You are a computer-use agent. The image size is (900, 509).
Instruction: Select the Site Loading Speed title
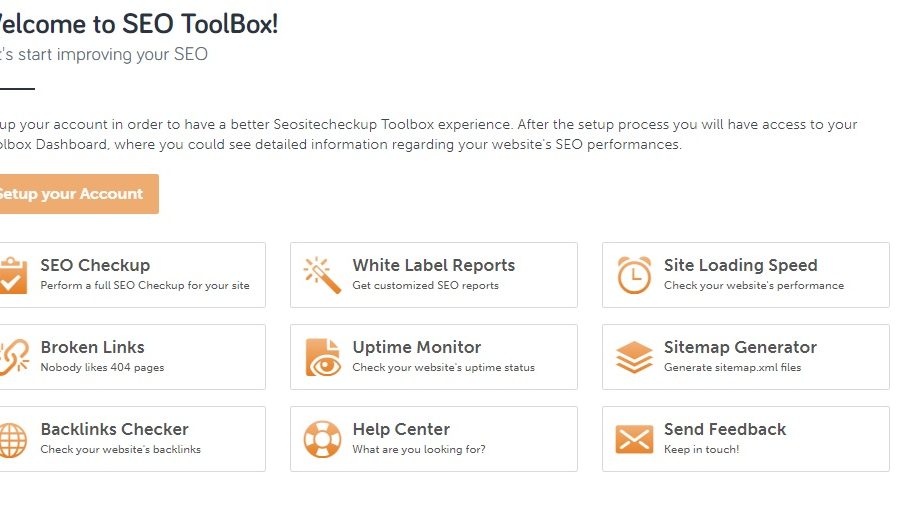click(x=740, y=265)
